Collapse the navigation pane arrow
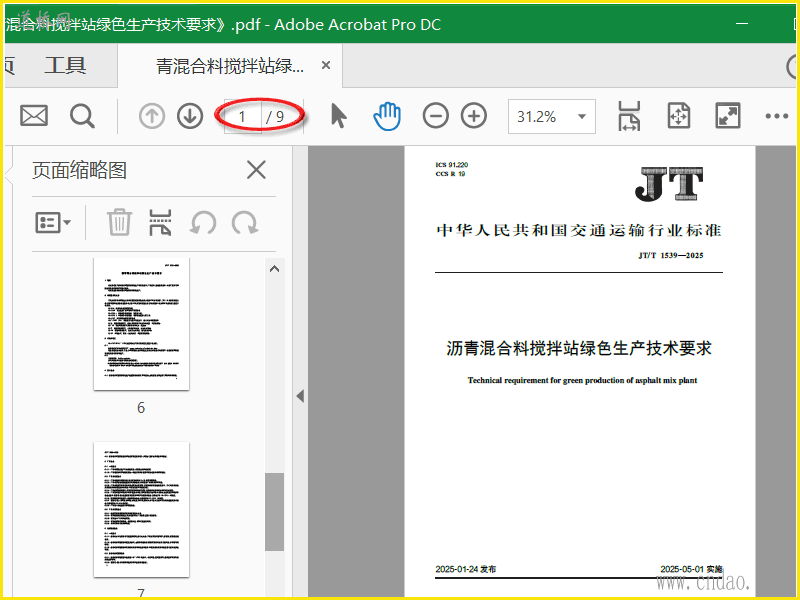800x600 pixels. 301,396
